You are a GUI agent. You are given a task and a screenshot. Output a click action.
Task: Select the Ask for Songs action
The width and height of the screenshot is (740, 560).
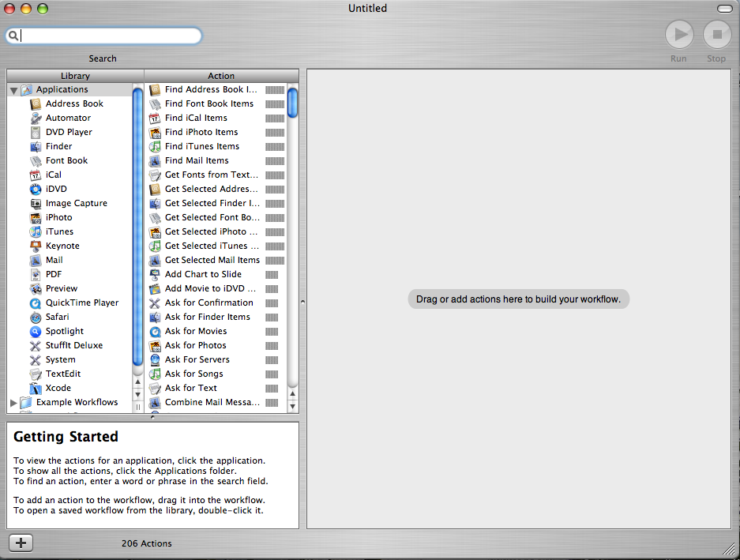[x=216, y=374]
